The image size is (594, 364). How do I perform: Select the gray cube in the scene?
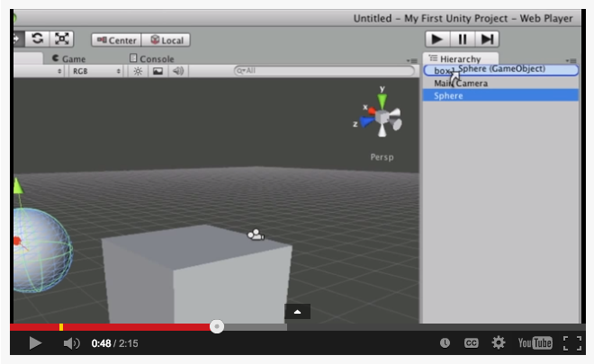tap(197, 274)
